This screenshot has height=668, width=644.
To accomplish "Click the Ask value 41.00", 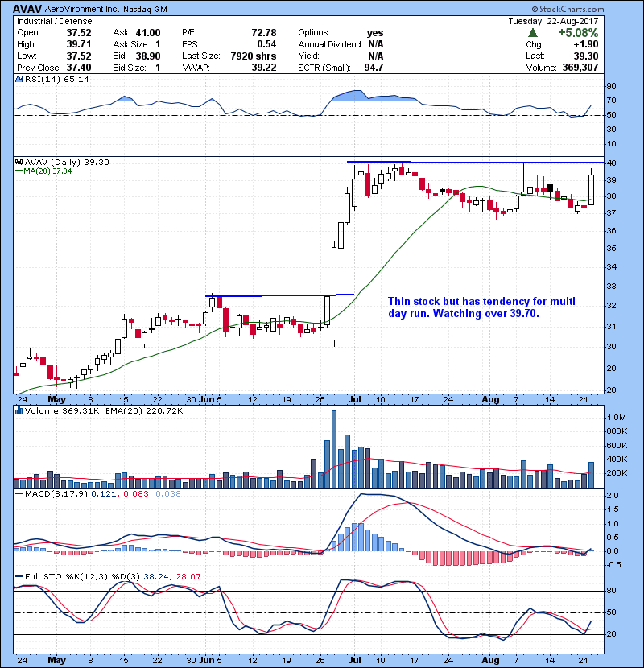I will click(x=148, y=33).
